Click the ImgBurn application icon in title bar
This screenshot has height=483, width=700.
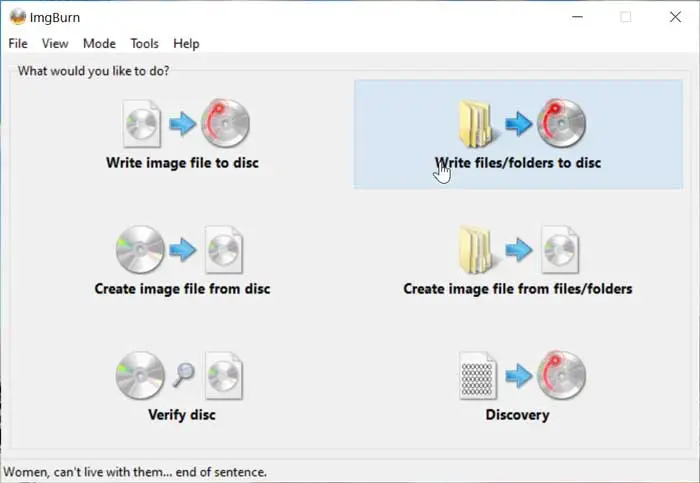point(17,17)
